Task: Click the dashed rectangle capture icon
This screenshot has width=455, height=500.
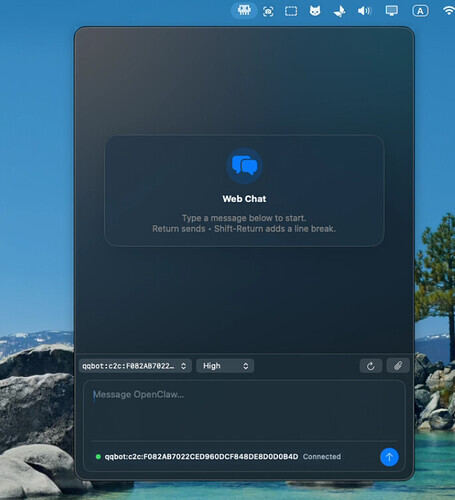Action: pyautogui.click(x=291, y=12)
